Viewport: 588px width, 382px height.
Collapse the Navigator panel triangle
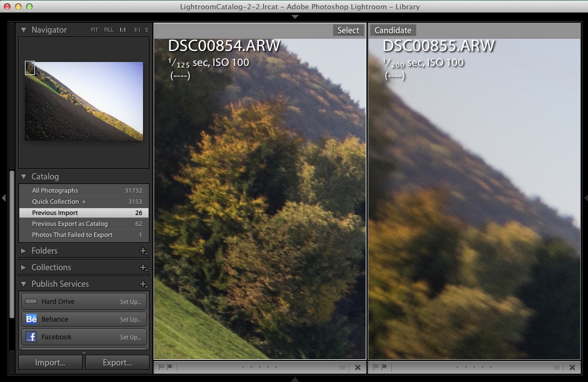click(24, 30)
